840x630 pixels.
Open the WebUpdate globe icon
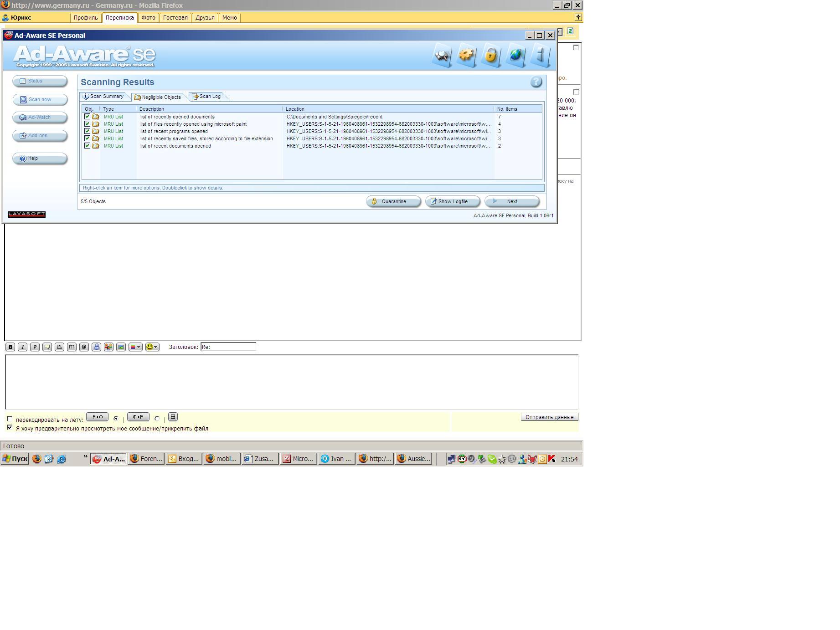[516, 55]
